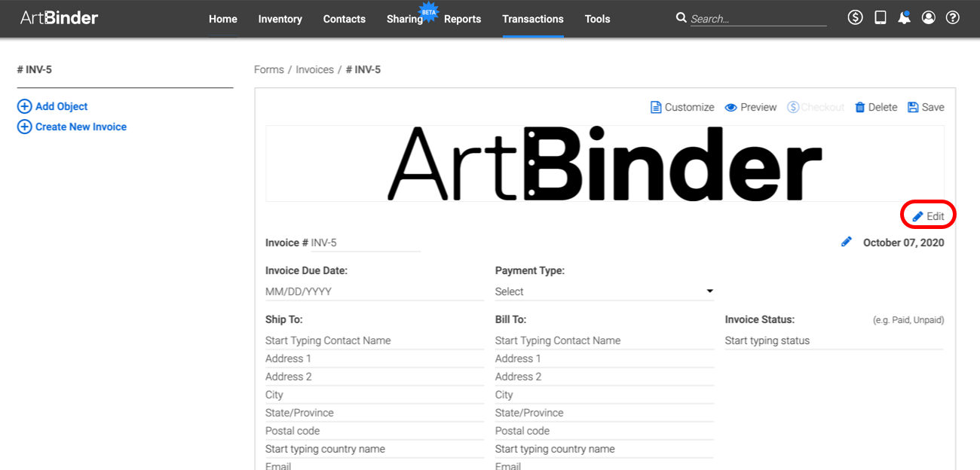Open the Payment Type dropdown
Image resolution: width=980 pixels, height=470 pixels.
coord(605,291)
